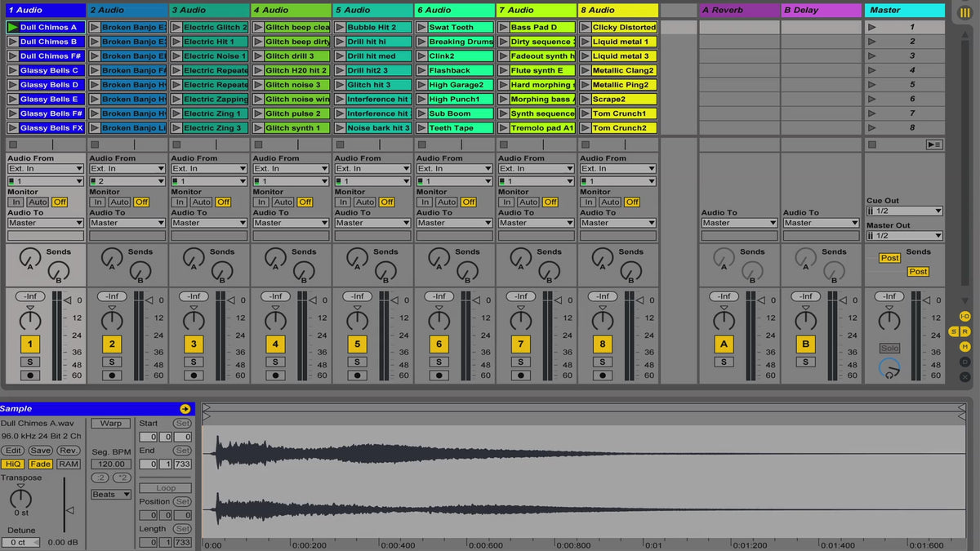Launch the Dull Chimes A clip
980x551 pixels.
point(13,27)
